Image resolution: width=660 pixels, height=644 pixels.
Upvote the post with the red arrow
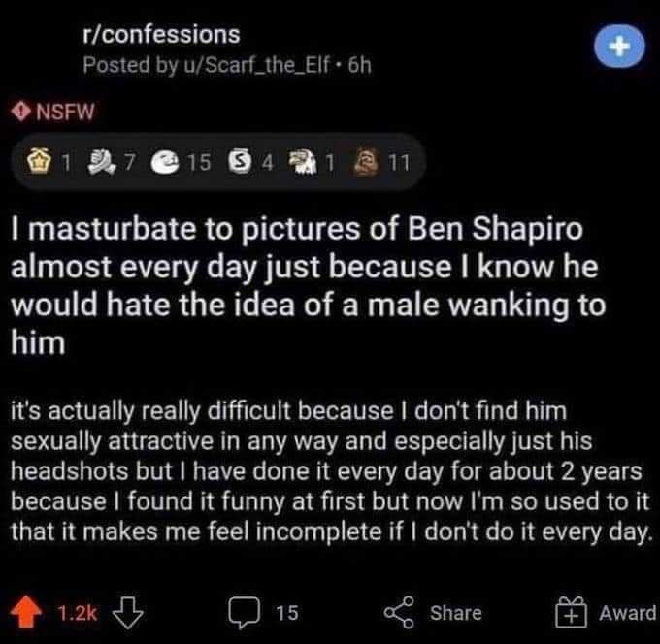[x=27, y=612]
